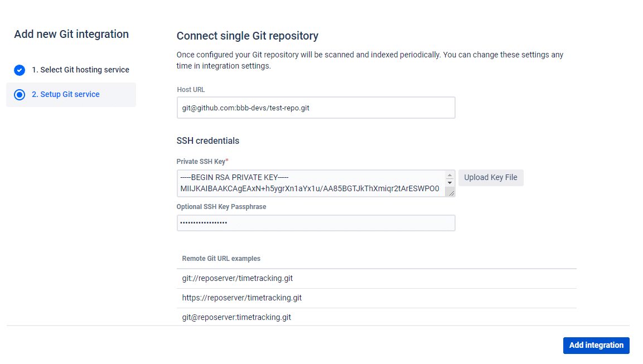Focus the Optional SSH Key Passphrase field
This screenshot has width=643, height=364.
coord(316,223)
